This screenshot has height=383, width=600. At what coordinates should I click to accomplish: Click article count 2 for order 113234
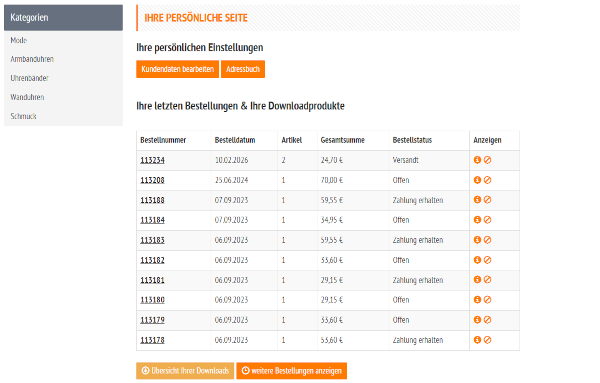pyautogui.click(x=284, y=160)
